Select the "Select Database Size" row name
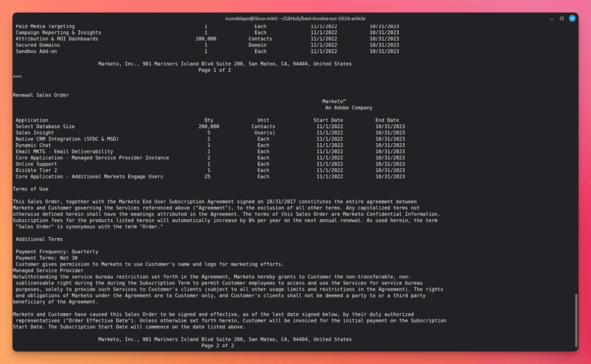Viewport: 591px width, 364px height. [45, 126]
